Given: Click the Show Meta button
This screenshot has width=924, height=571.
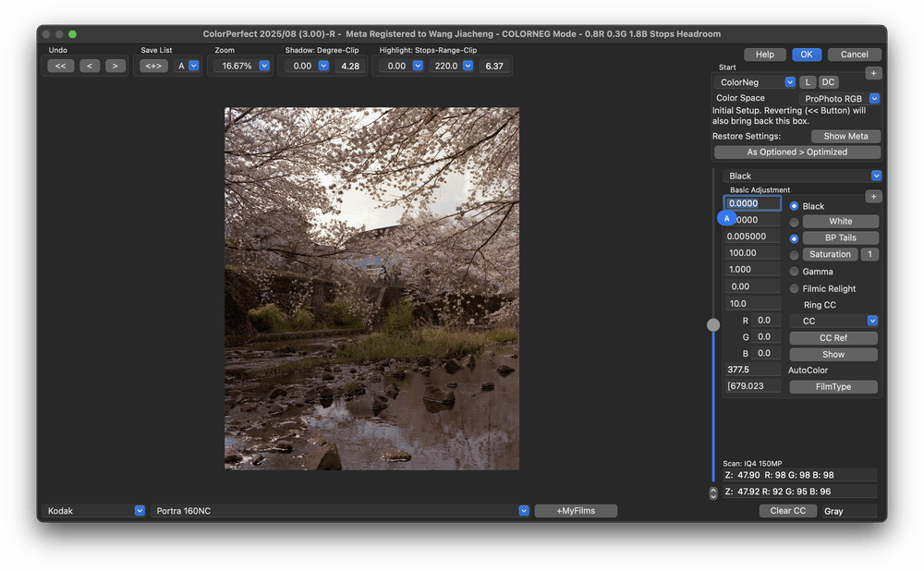Looking at the screenshot, I should [845, 136].
